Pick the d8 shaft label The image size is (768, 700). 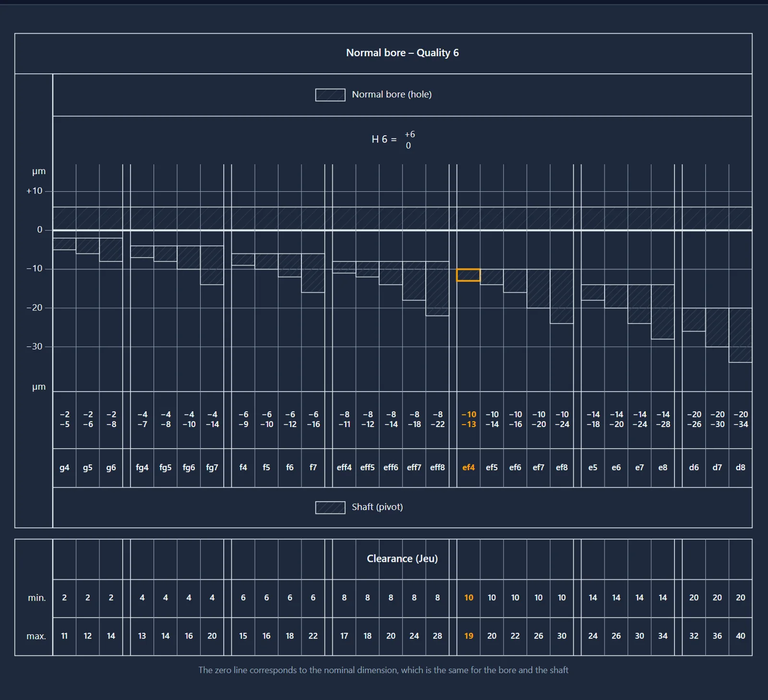tap(741, 467)
